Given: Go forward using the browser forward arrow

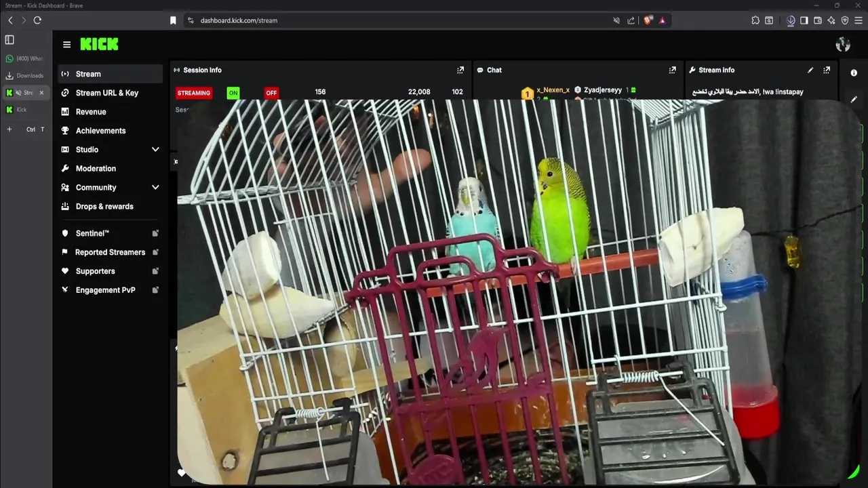Looking at the screenshot, I should 23,20.
